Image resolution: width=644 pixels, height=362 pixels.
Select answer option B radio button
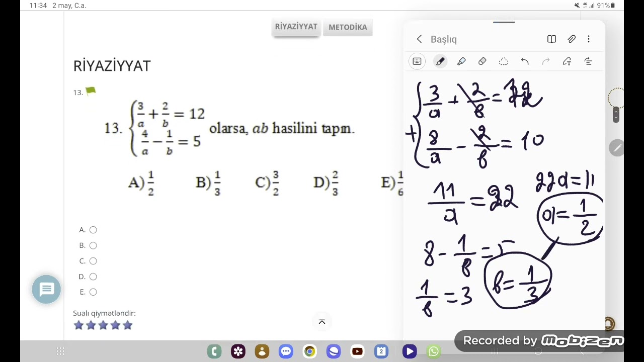pyautogui.click(x=93, y=245)
